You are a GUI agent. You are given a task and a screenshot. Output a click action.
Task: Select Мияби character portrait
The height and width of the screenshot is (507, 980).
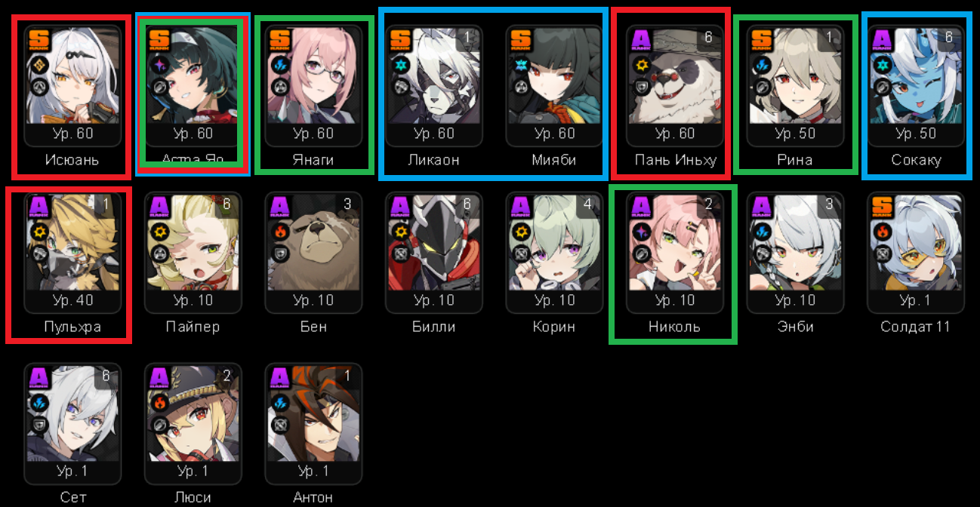[x=554, y=85]
